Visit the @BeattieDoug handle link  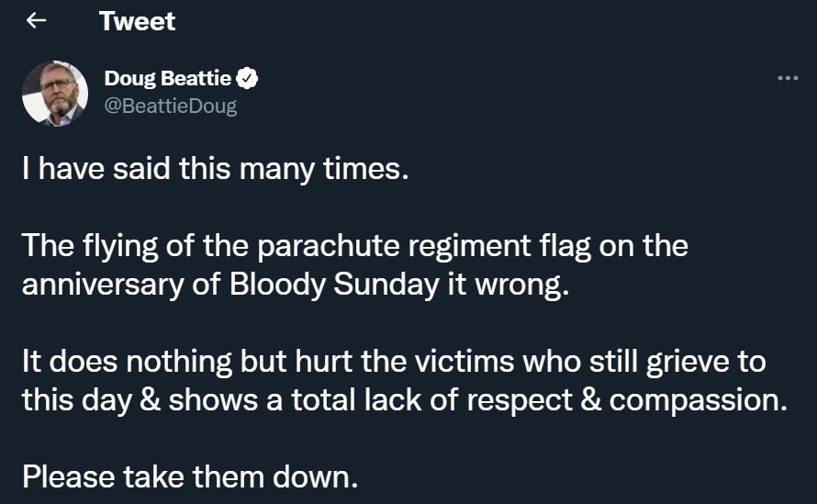[x=171, y=106]
